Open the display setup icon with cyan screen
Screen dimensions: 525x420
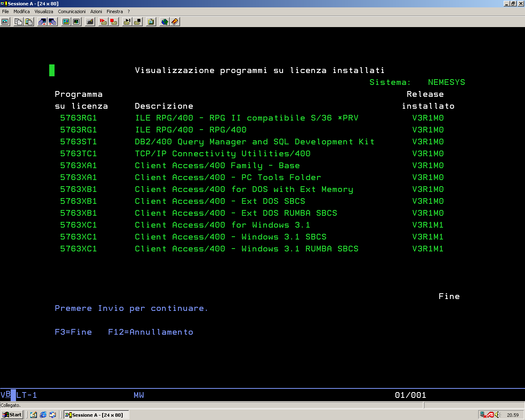point(66,22)
